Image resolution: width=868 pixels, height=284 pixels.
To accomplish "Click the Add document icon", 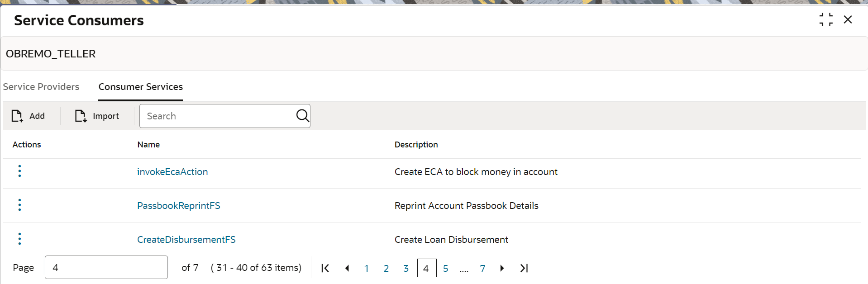I will point(17,116).
